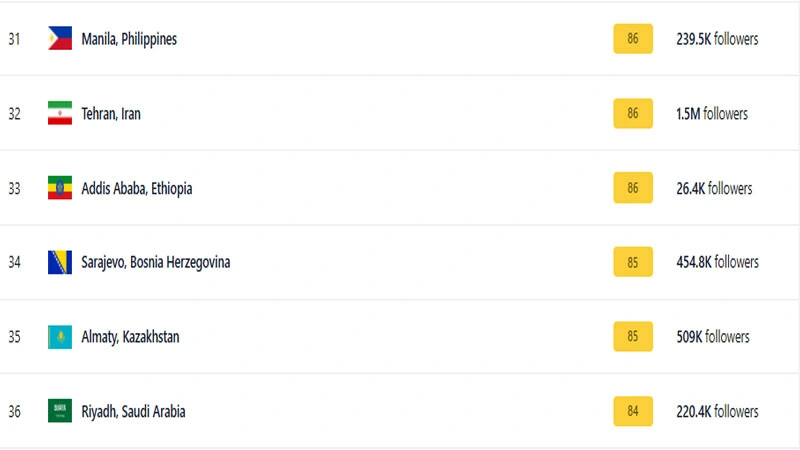Open the Riyadh, Saudi Arabia link
Screen dimensions: 800x450
click(x=133, y=411)
